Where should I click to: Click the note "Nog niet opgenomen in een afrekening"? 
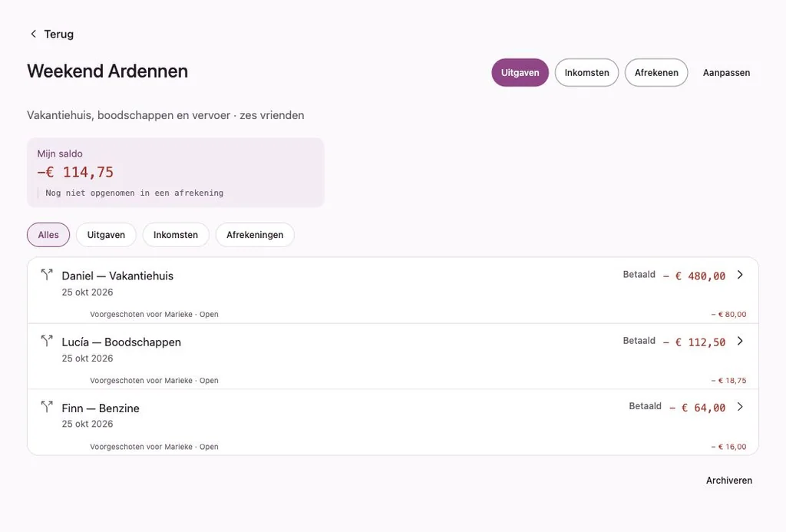coord(134,193)
